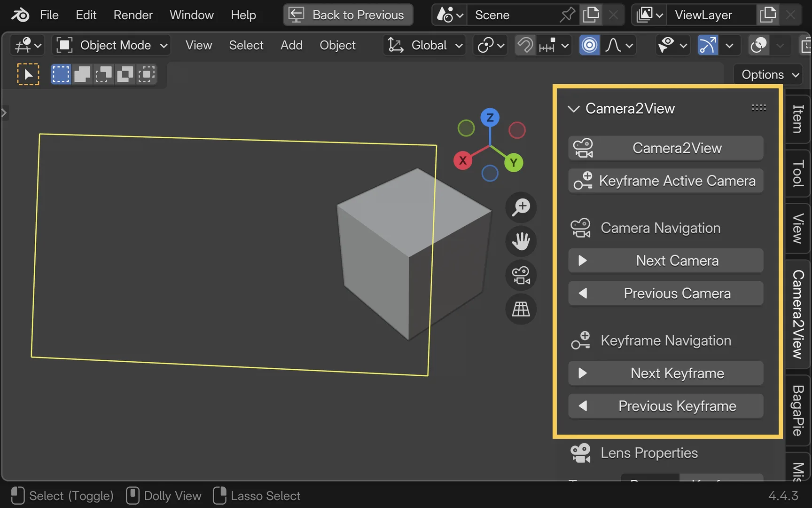The height and width of the screenshot is (508, 812).
Task: Open the object visibility eye dropdown
Action: (x=672, y=46)
